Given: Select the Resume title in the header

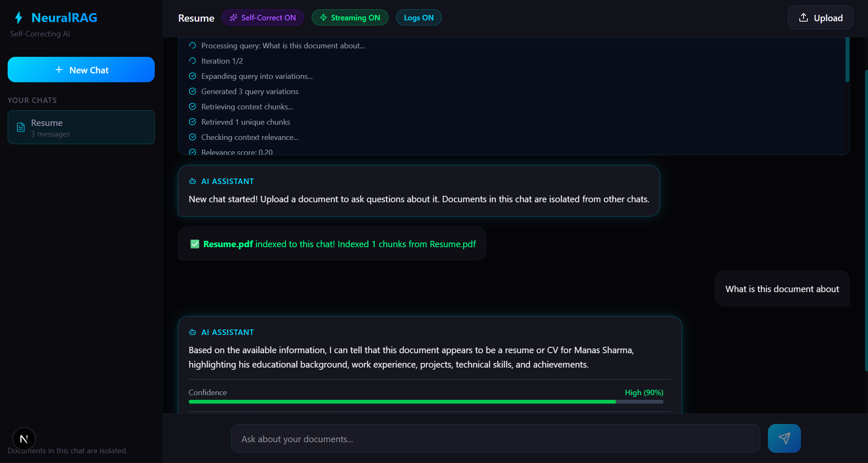Looking at the screenshot, I should tap(195, 18).
